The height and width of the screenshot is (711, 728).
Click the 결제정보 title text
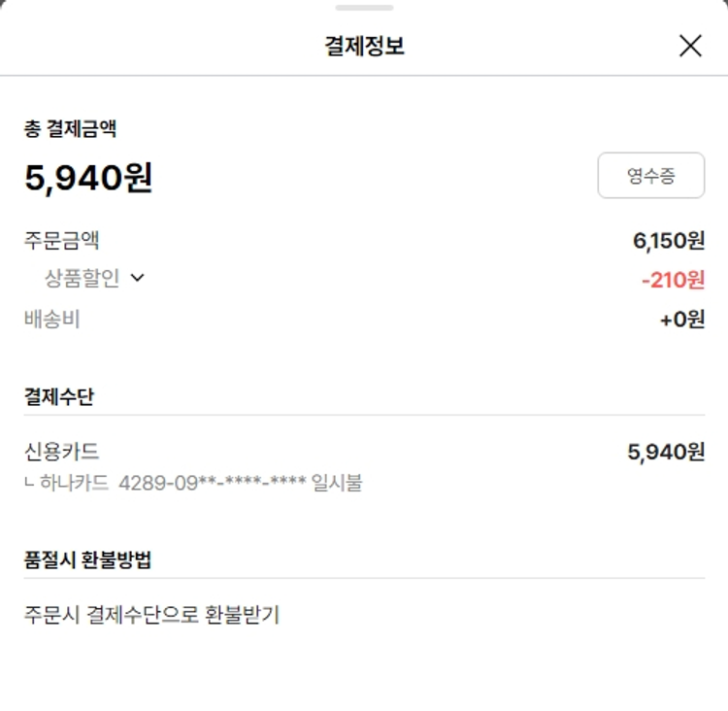364,46
